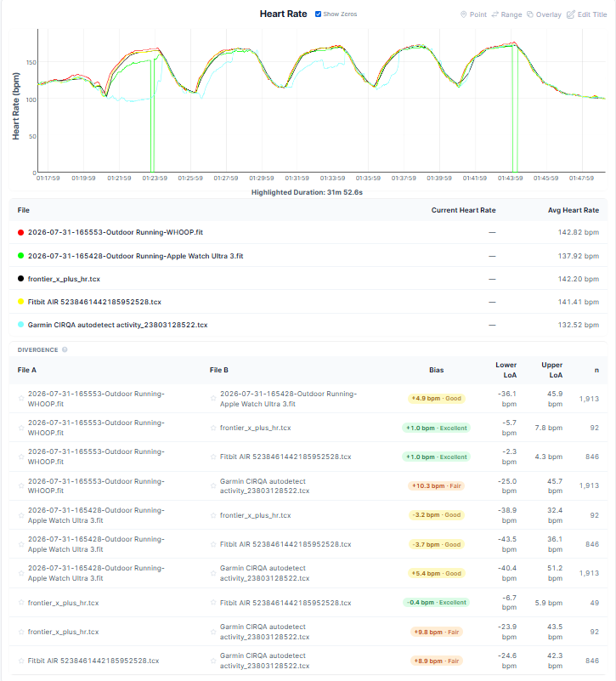Screen dimensions: 616x681
Task: Star File B frontier_x_plus in +1.0 bpm row with n 92
Action: [x=213, y=428]
